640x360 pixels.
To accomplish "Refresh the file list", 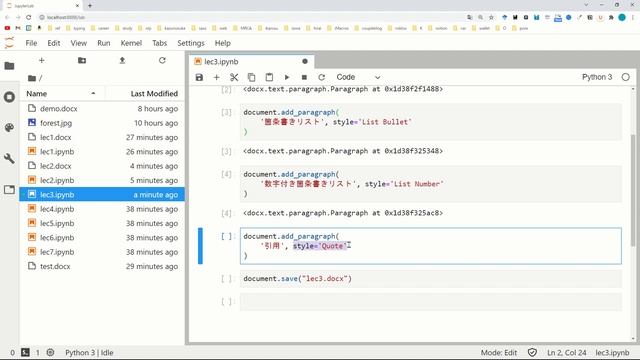I will [162, 60].
